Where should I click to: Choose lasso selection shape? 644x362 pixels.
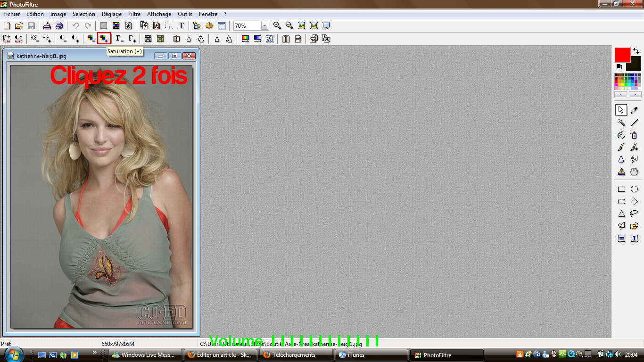click(634, 214)
